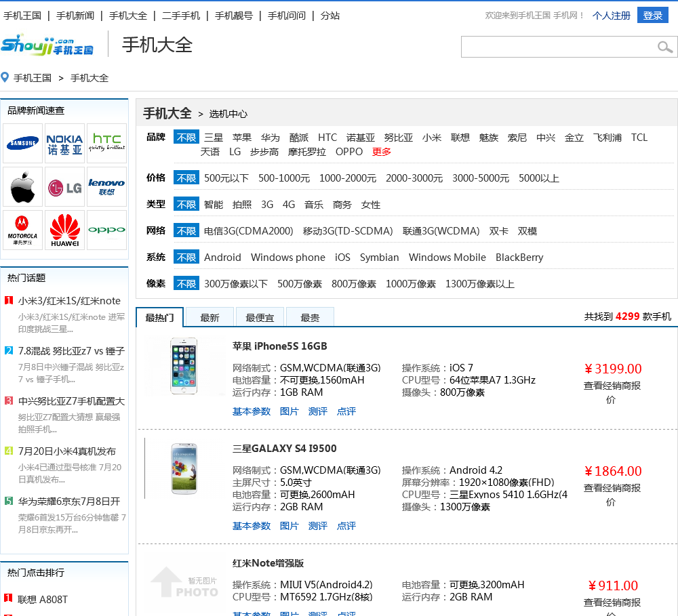678x616 pixels.
Task: Open 三星GALAXY S4 I9500 title
Action: point(285,449)
